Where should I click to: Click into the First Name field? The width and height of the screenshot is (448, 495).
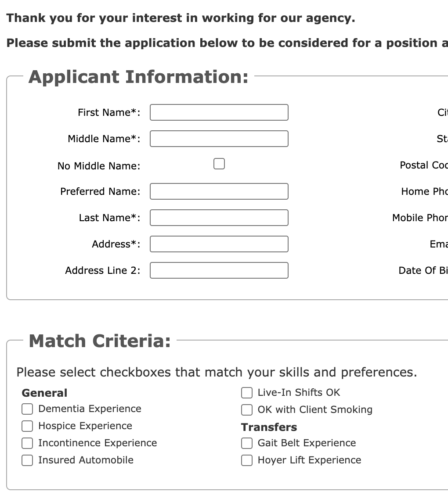(x=219, y=112)
